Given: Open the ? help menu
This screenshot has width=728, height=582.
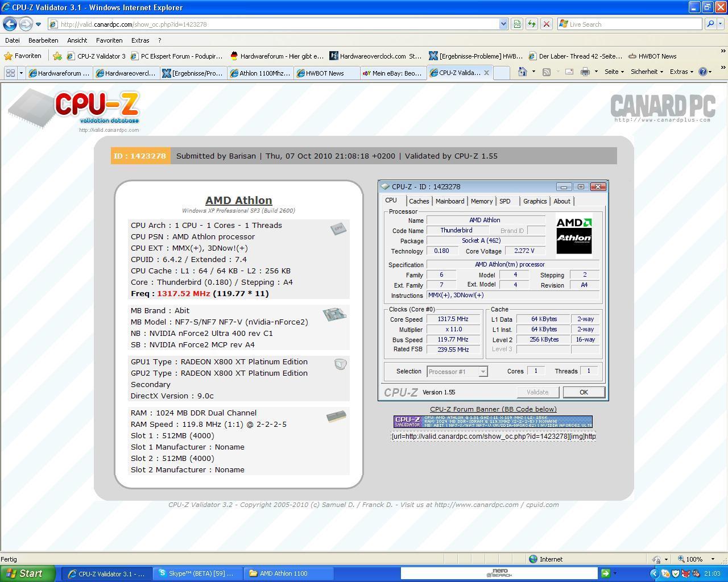Looking at the screenshot, I should tap(159, 40).
